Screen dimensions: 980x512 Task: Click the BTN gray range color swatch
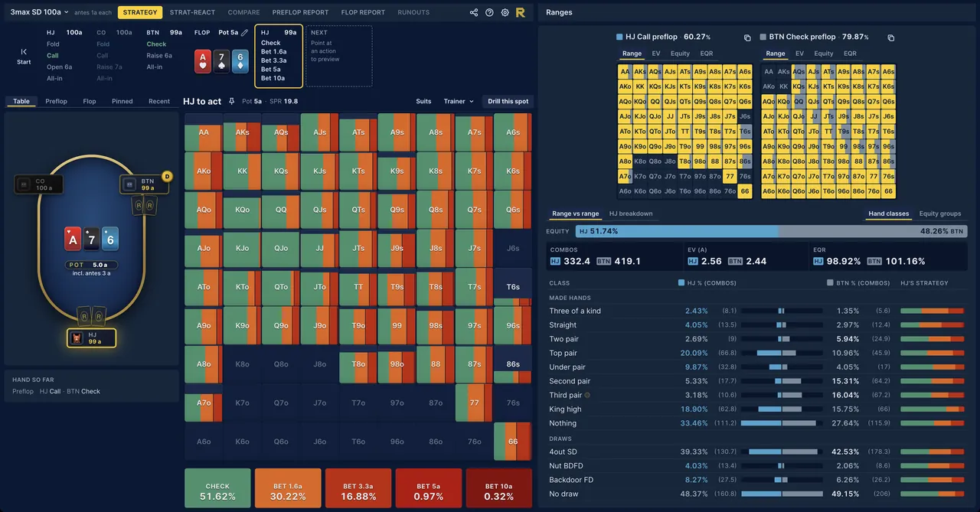[763, 37]
